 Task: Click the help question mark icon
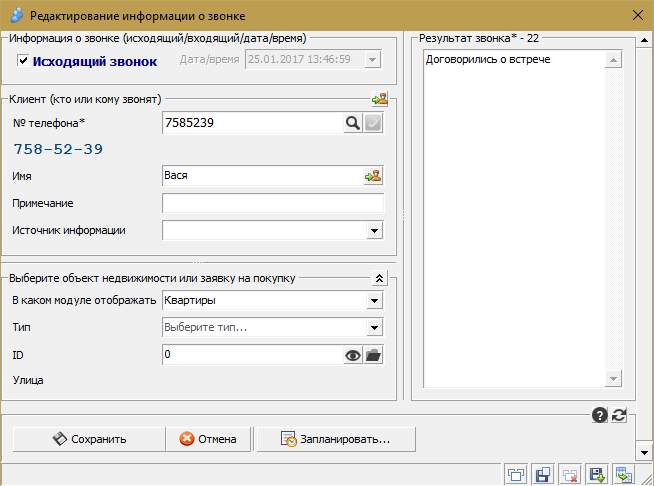[x=600, y=416]
